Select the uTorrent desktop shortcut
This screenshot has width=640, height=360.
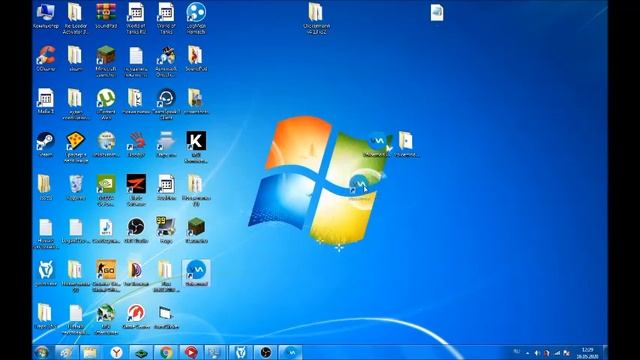[106, 99]
